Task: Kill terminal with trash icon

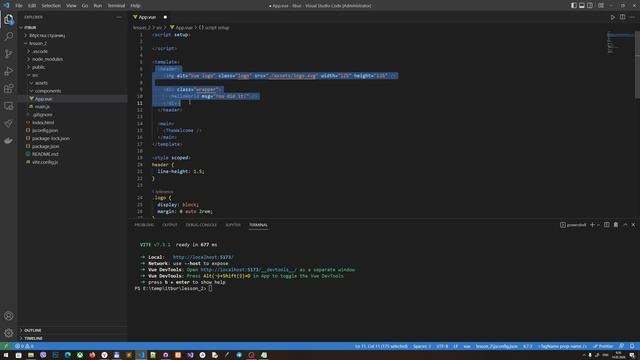Action: [616, 225]
